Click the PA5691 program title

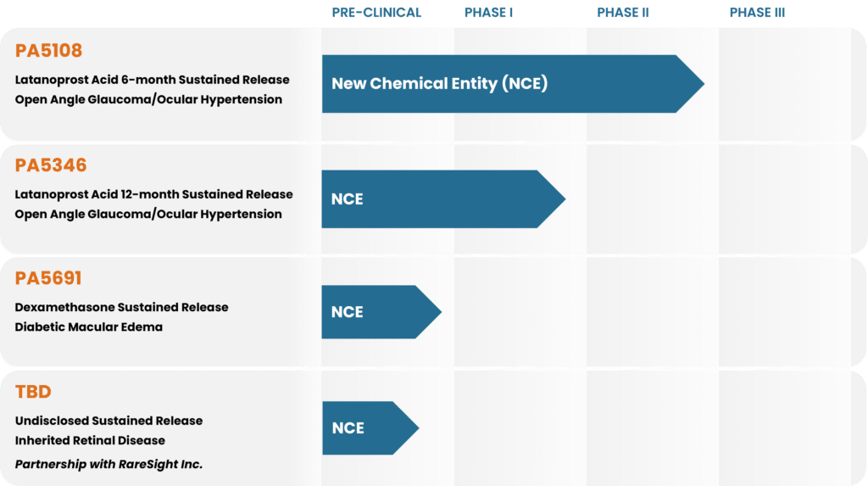pos(48,278)
